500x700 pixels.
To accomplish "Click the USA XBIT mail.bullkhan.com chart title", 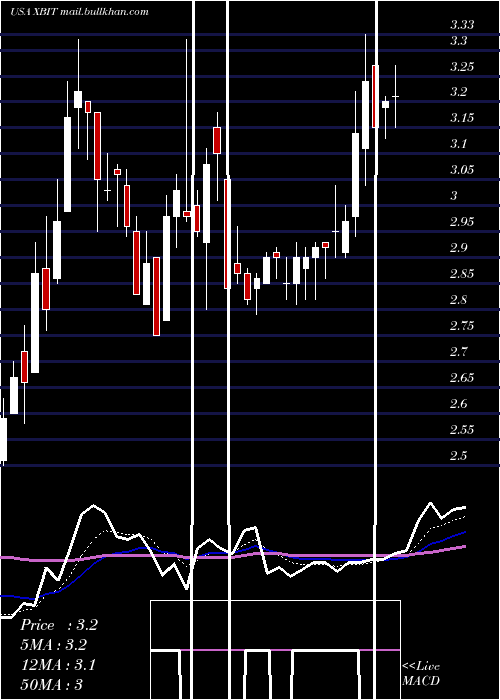I will pos(79,12).
